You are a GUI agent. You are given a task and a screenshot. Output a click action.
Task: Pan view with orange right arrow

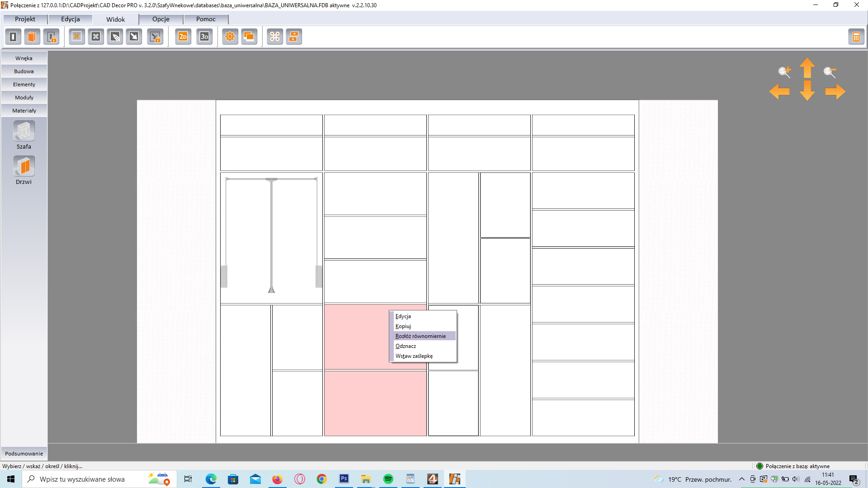(835, 92)
